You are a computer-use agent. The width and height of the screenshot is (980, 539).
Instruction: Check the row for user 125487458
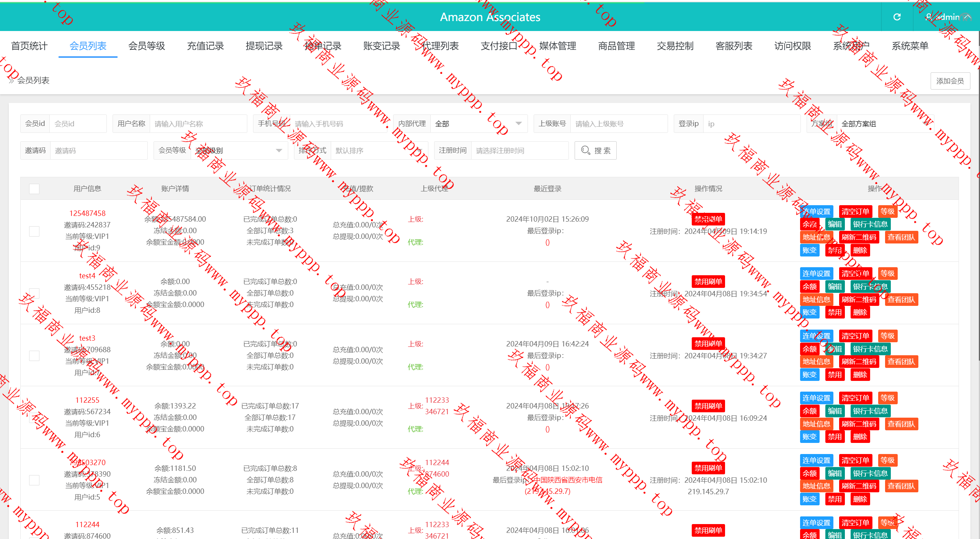(34, 231)
